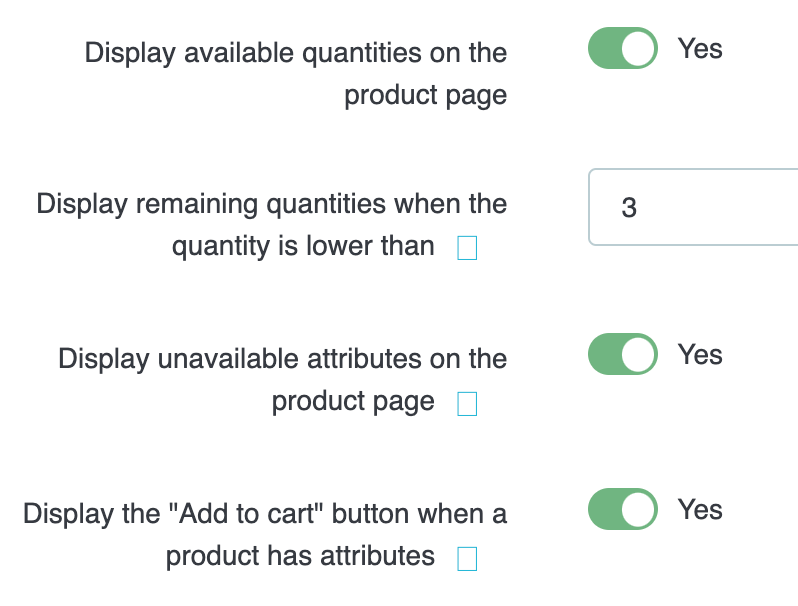Click help icon after "Add to cart" label
This screenshot has width=798, height=606.
pos(466,558)
